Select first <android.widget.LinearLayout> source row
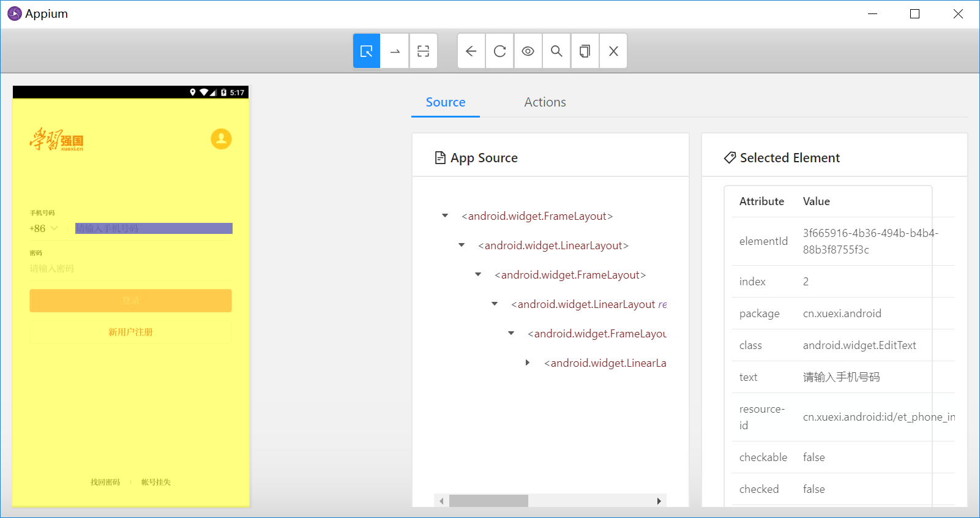The image size is (980, 518). coord(553,246)
